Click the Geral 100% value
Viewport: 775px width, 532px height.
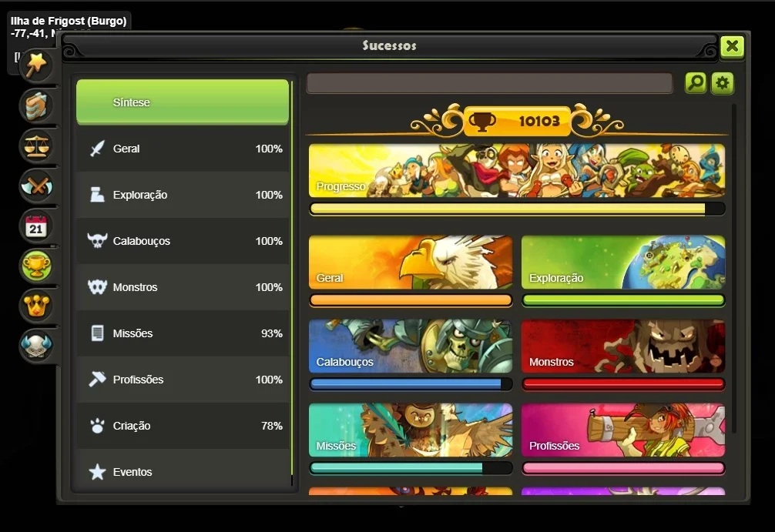pyautogui.click(x=269, y=149)
